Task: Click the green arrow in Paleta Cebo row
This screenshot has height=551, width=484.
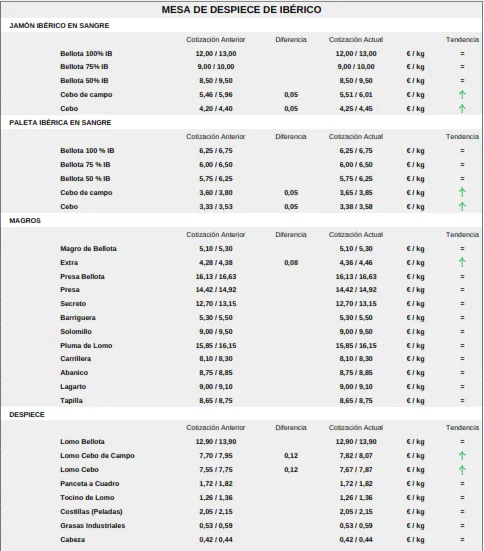Action: (462, 206)
